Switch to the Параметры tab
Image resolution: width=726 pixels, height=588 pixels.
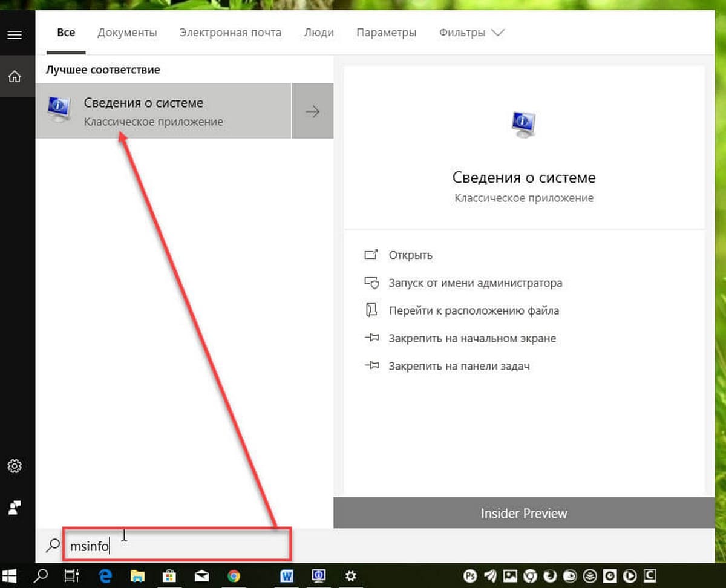(x=386, y=33)
